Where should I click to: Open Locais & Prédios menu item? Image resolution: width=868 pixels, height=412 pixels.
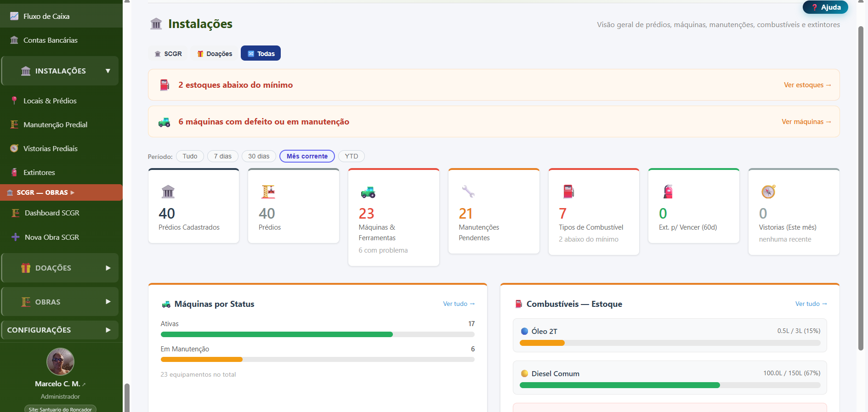[61, 101]
